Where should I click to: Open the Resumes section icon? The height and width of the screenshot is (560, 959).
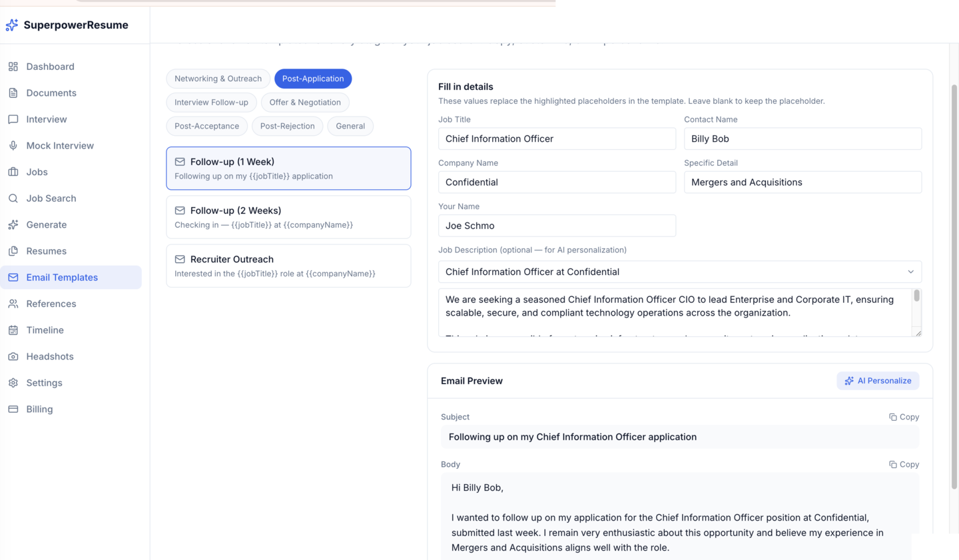[13, 251]
